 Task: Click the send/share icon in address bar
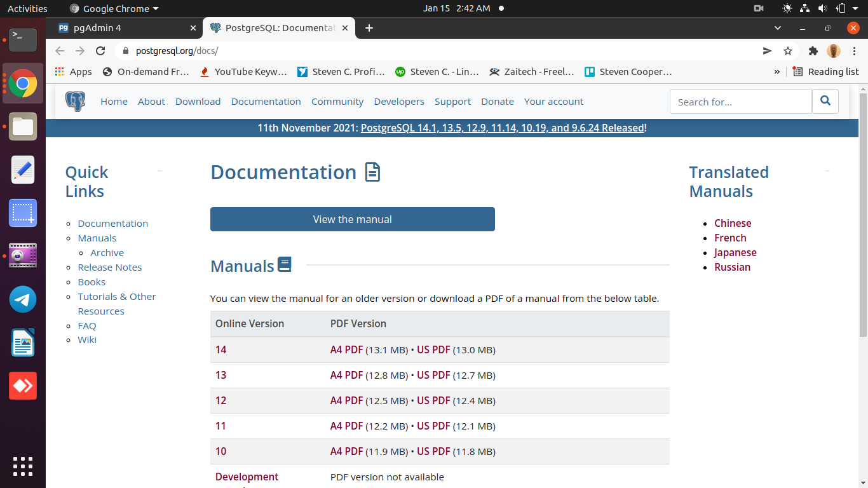[x=768, y=51]
